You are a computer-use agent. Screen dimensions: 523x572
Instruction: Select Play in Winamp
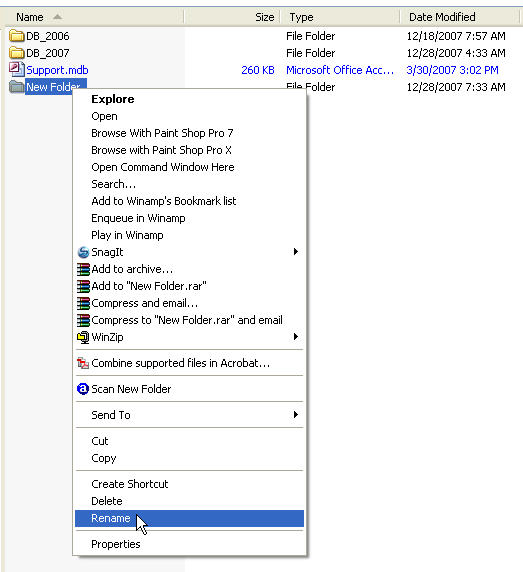[x=190, y=235]
